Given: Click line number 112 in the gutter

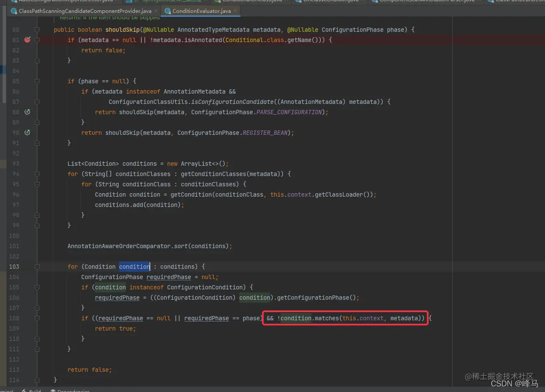Looking at the screenshot, I should point(14,359).
